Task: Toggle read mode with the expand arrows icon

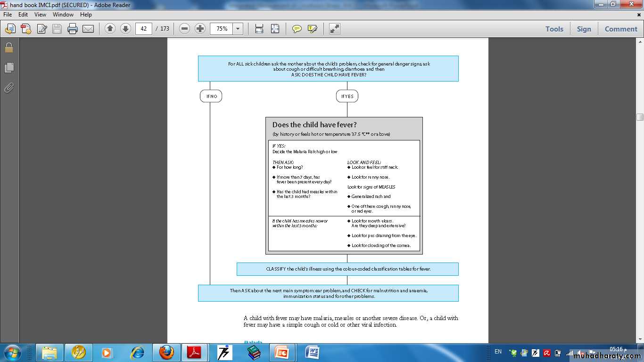Action: [334, 29]
